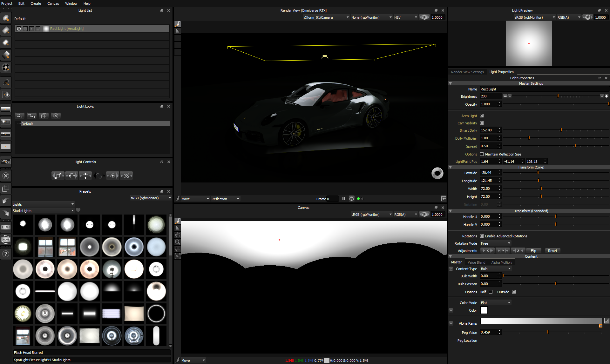The height and width of the screenshot is (364, 610).
Task: Open the None (rgbMonitor) dropdown
Action: (x=371, y=17)
